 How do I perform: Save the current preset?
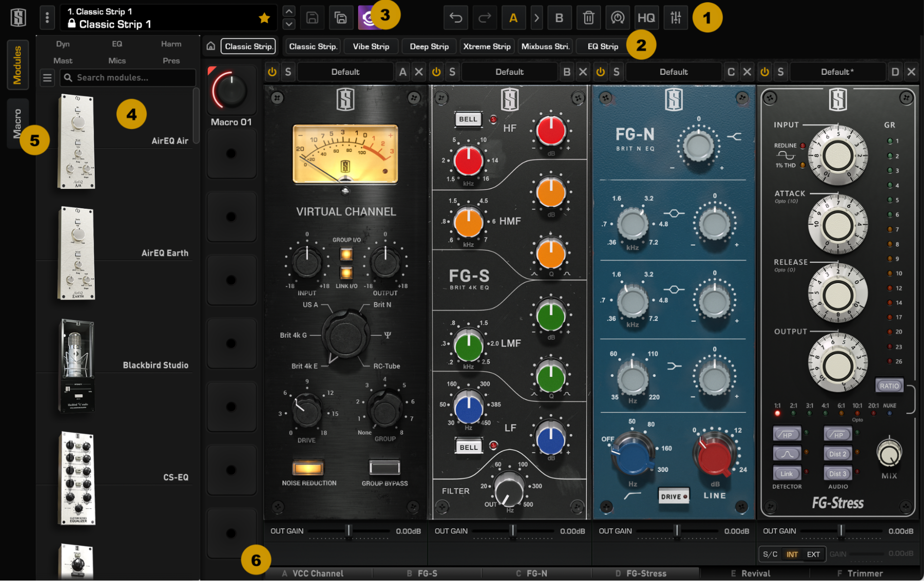click(312, 18)
